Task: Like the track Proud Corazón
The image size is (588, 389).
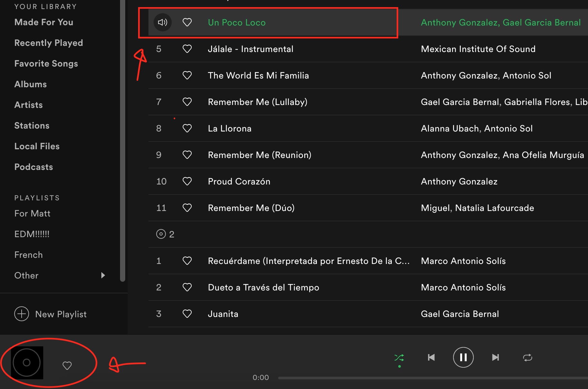Action: pos(187,181)
